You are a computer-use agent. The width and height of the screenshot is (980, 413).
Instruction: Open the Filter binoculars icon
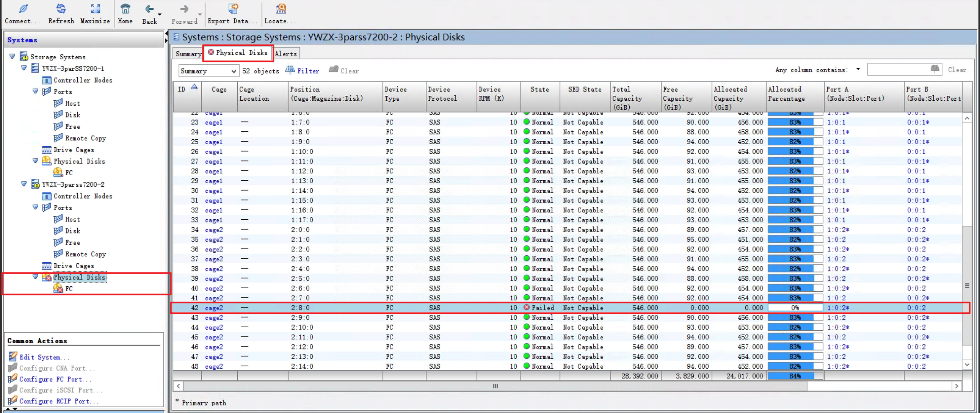click(x=290, y=70)
